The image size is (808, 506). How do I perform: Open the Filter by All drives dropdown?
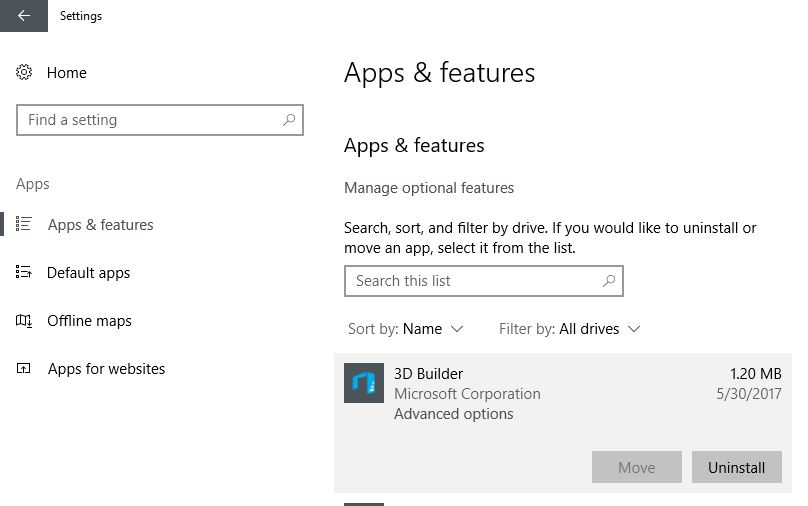pyautogui.click(x=569, y=329)
